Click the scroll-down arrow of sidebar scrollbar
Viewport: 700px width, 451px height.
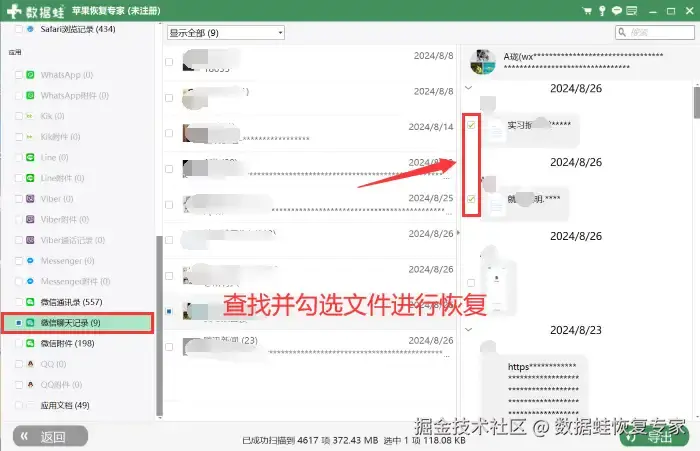159,418
